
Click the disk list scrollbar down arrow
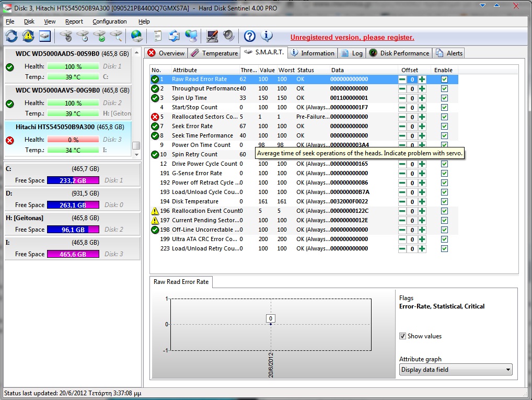pos(136,155)
